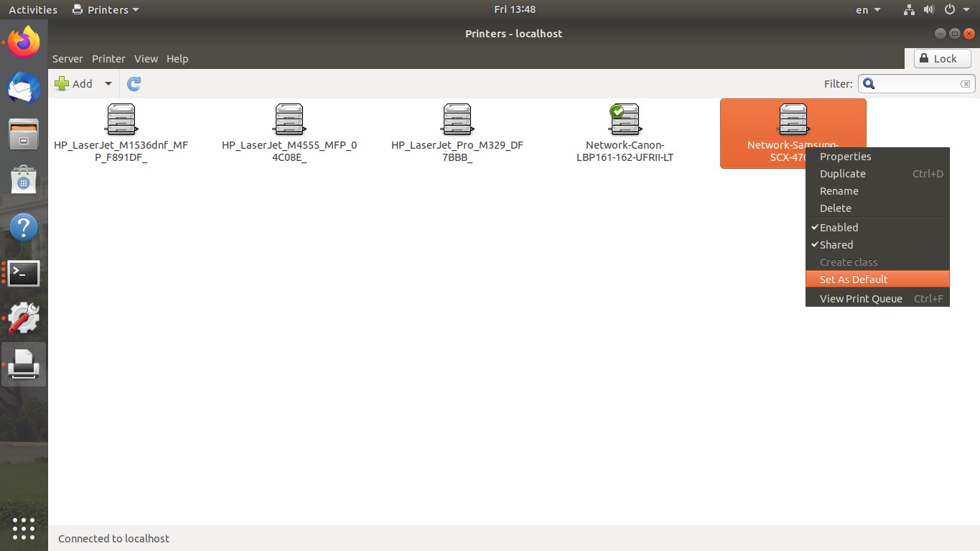Click the Printers icon in the dock
The image size is (980, 551).
24,364
